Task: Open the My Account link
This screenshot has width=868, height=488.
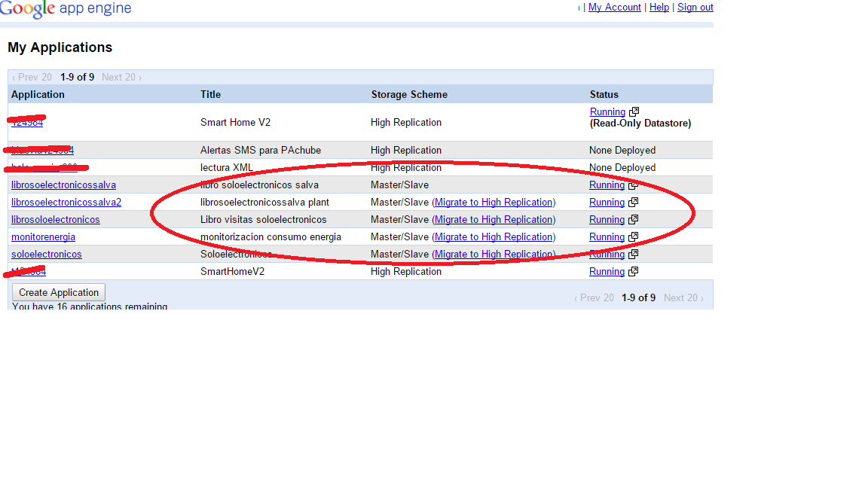Action: (x=614, y=8)
